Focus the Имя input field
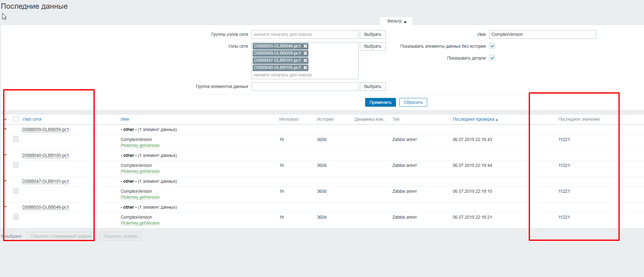This screenshot has height=277, width=644. [x=542, y=35]
